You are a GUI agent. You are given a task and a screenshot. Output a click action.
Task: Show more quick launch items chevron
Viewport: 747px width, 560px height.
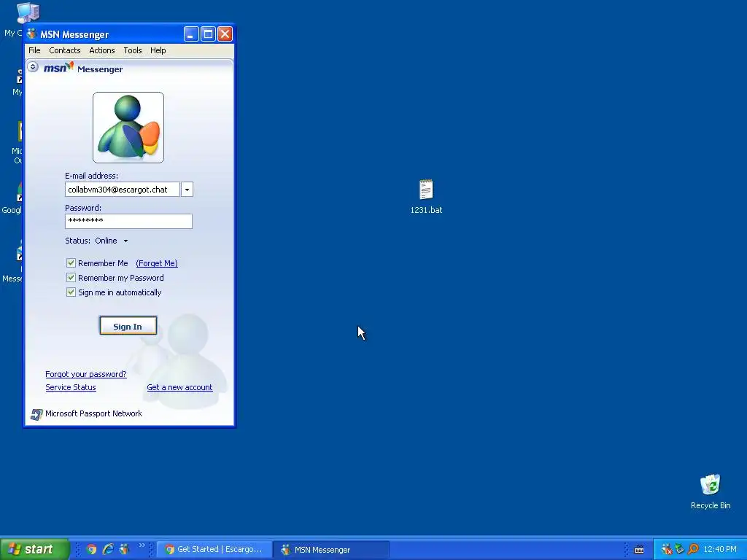pos(142,545)
